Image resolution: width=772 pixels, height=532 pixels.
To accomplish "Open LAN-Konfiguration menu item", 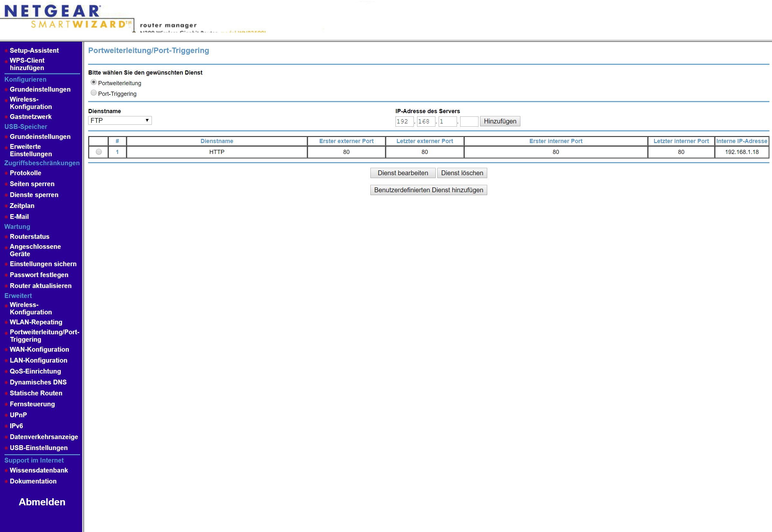I will tap(38, 360).
